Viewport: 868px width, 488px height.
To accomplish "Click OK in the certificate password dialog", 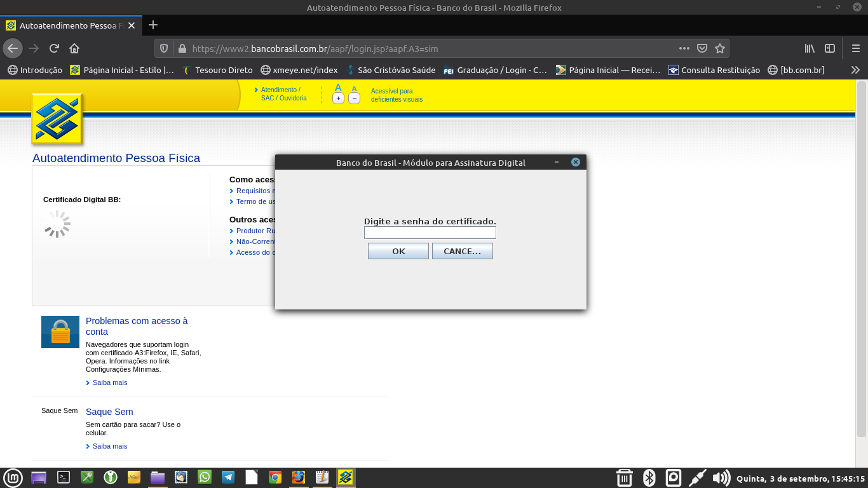I will tap(398, 251).
